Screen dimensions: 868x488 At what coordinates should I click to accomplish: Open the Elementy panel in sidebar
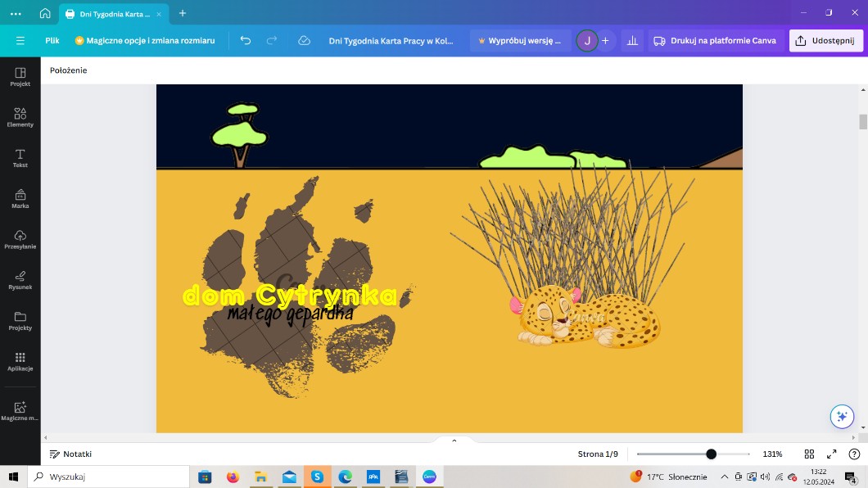[20, 117]
